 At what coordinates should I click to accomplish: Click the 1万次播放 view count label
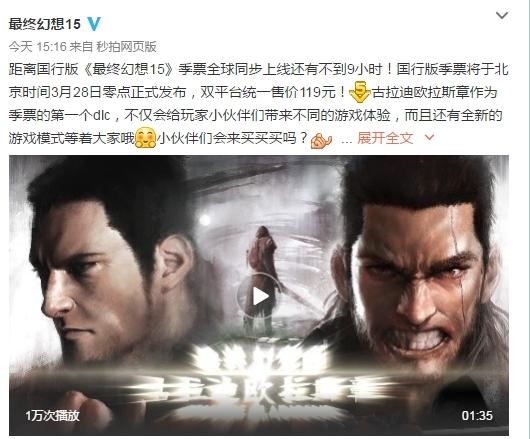point(52,415)
